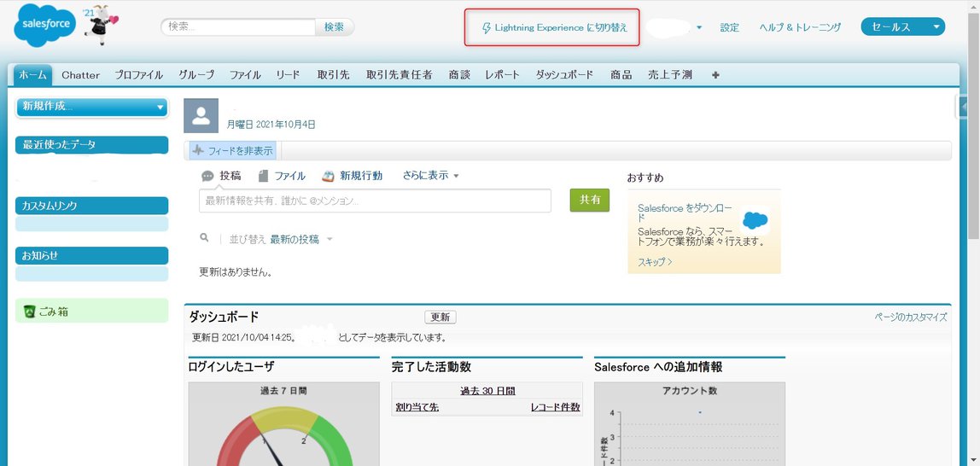Open the 商品 tab
Screen dimensions: 980x466
(621, 75)
